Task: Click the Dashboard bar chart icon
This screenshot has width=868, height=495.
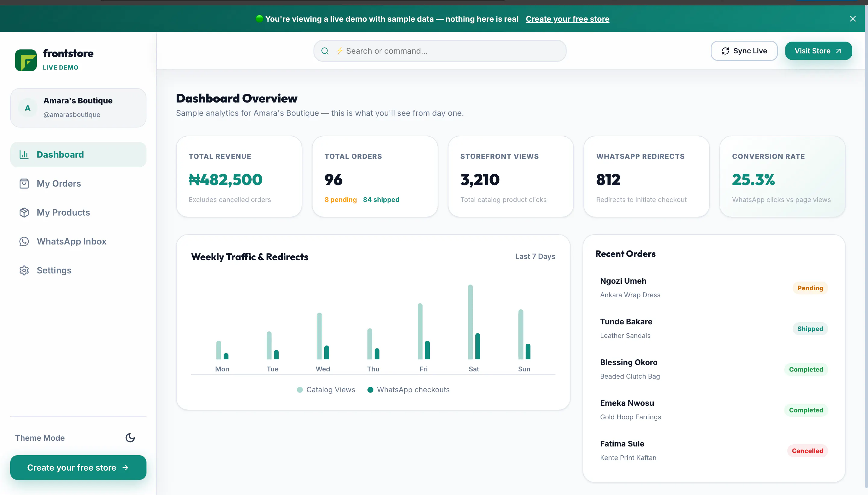Action: pyautogui.click(x=24, y=155)
